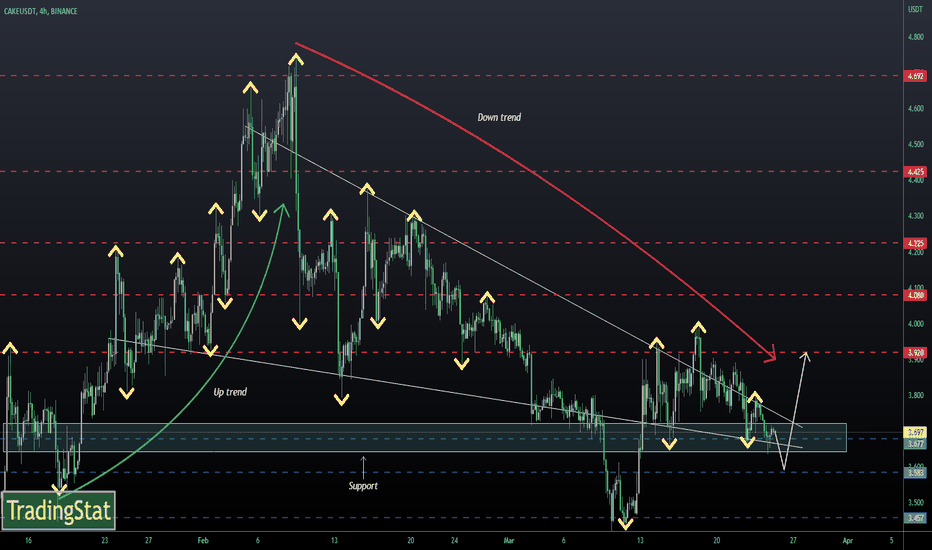The width and height of the screenshot is (932, 550).
Task: Click the 4.500 price axis label
Action: [x=915, y=144]
